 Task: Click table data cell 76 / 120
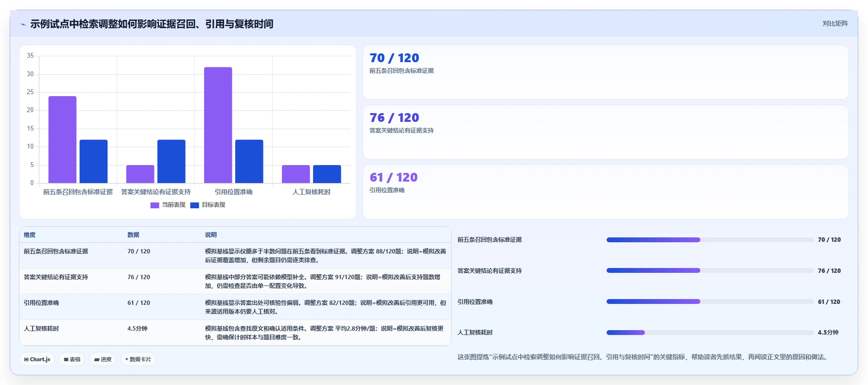(139, 277)
